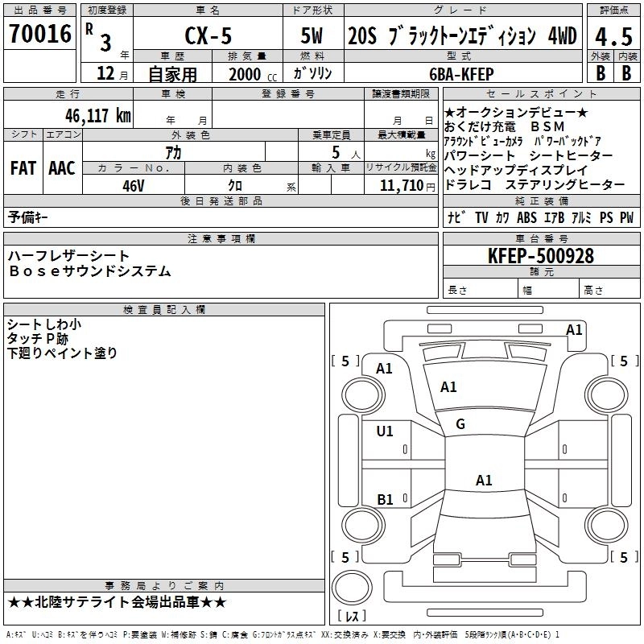Select the registration month 12 月
Viewport: 644px width, 644px height.
click(112, 73)
